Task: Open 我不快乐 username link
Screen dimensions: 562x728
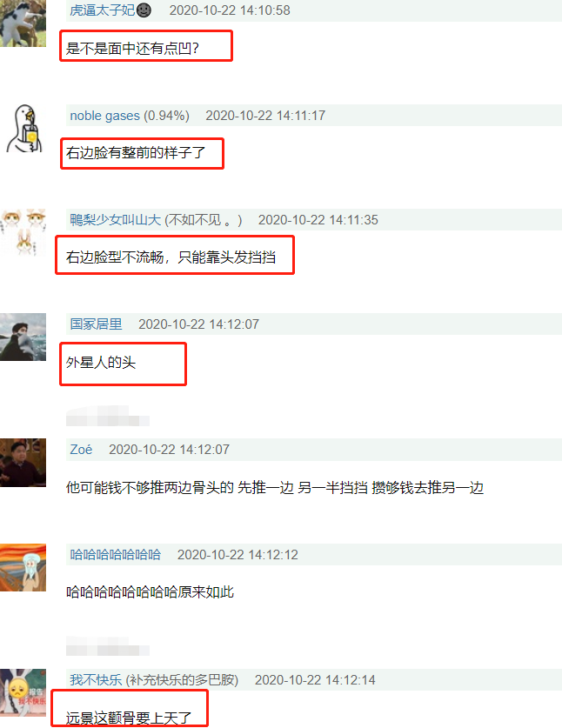Action: 96,679
